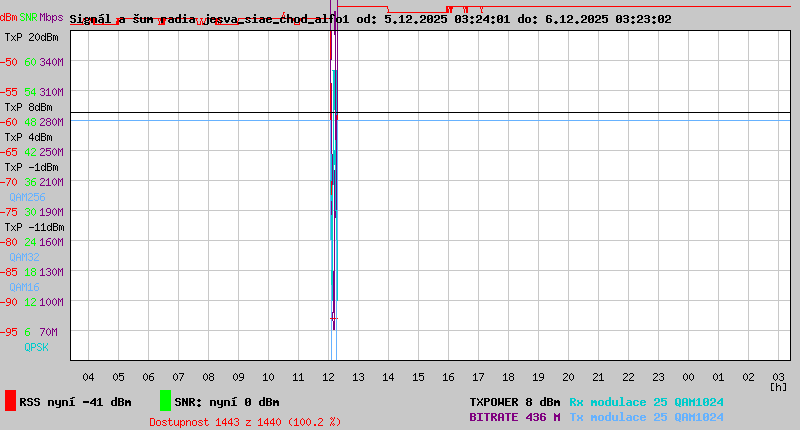Click the 'TxP -11dBm' axis label
Image resolution: width=800 pixels, height=430 pixels.
[x=34, y=227]
